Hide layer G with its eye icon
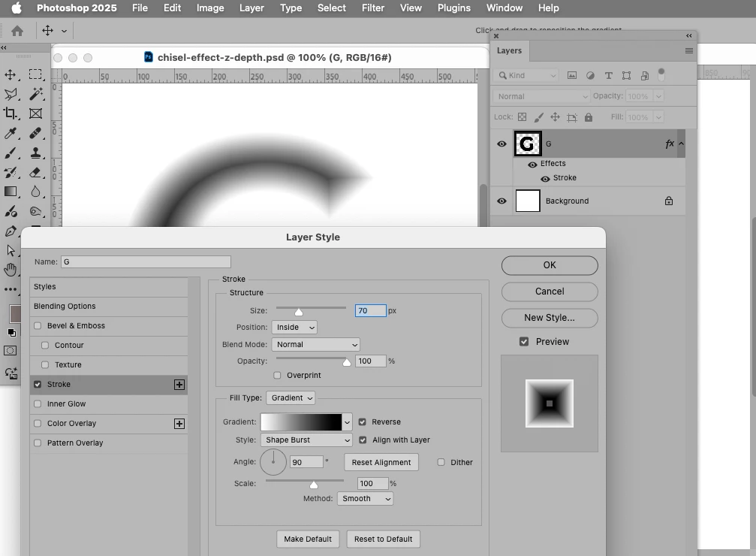 (x=502, y=144)
